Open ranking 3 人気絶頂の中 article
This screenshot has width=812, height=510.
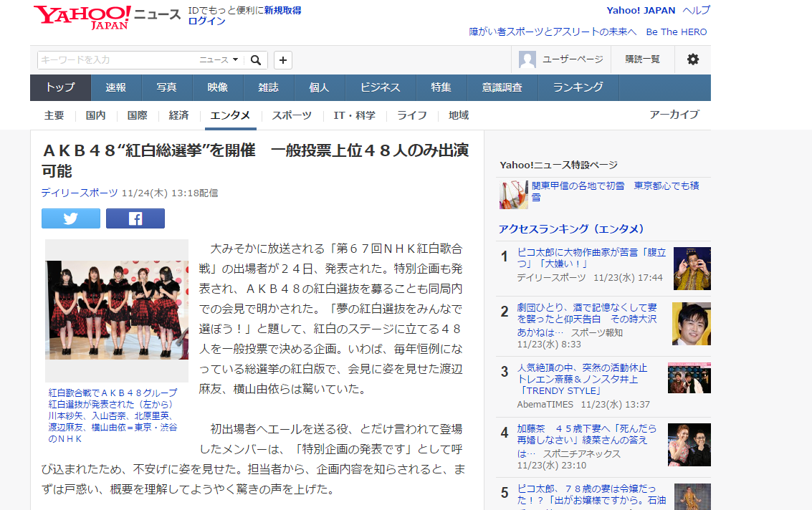click(582, 379)
